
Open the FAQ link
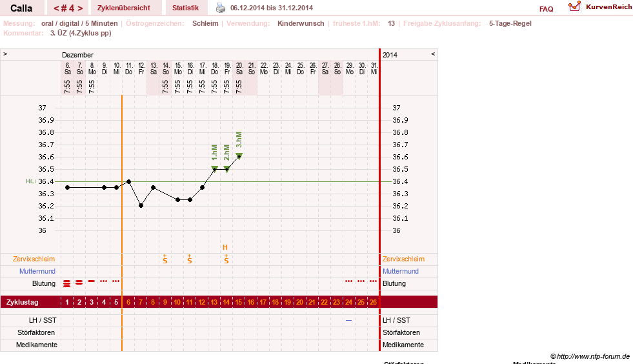point(546,9)
